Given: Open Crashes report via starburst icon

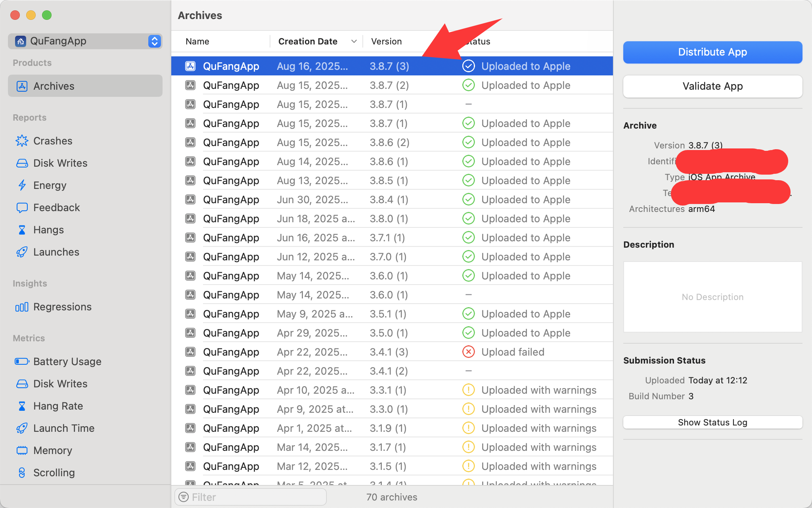Looking at the screenshot, I should [x=22, y=141].
